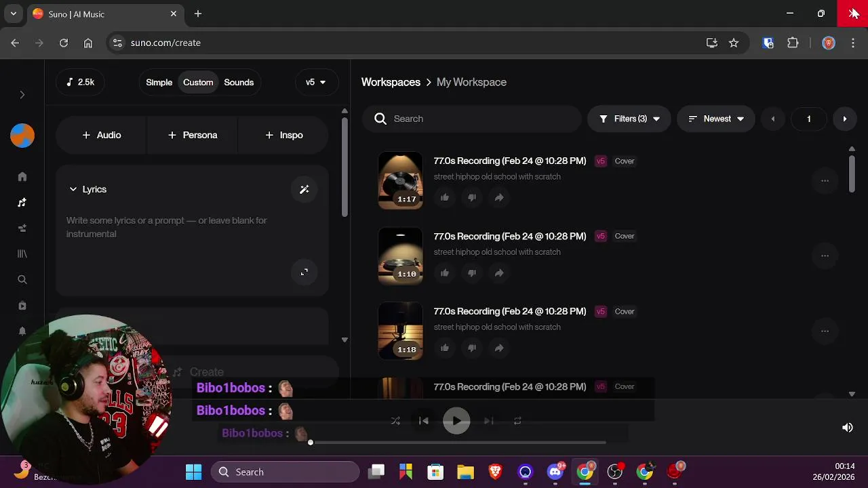Open the Library icon in the sidebar
The width and height of the screenshot is (868, 488).
pos(22,253)
